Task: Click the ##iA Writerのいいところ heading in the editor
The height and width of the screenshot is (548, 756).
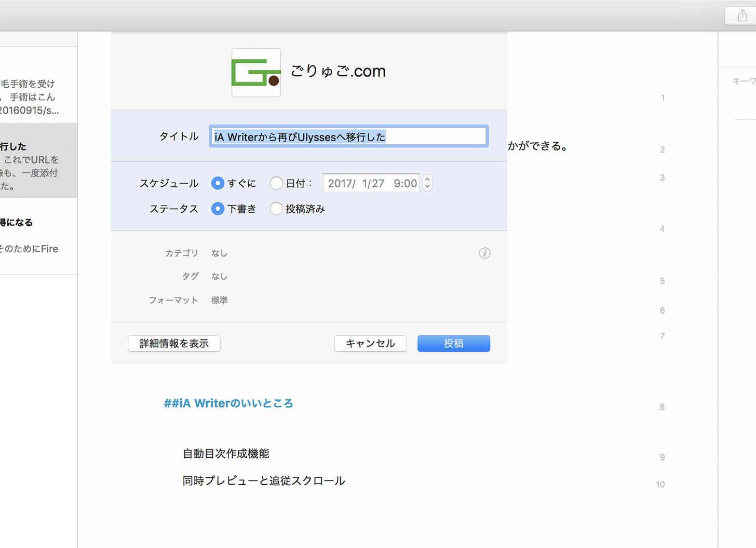Action: click(228, 403)
